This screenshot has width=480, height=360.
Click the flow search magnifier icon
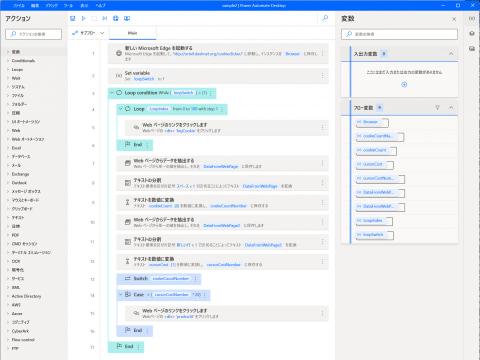[325, 18]
